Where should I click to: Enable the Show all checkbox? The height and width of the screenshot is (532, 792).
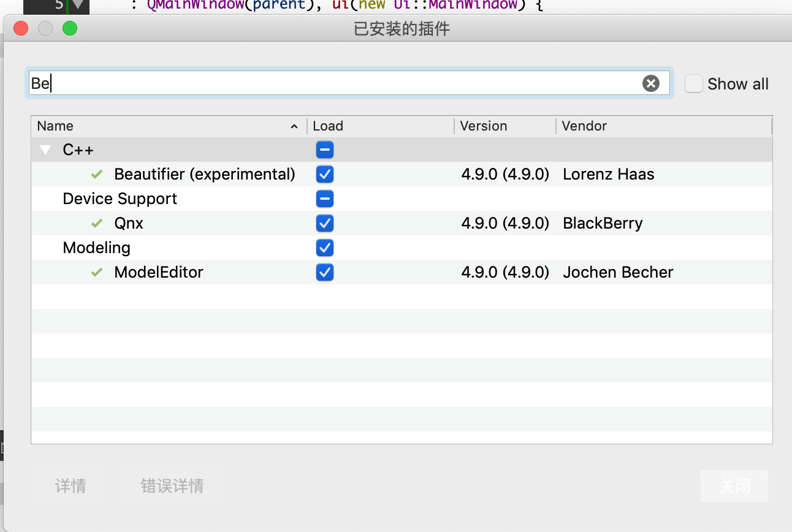coord(693,83)
